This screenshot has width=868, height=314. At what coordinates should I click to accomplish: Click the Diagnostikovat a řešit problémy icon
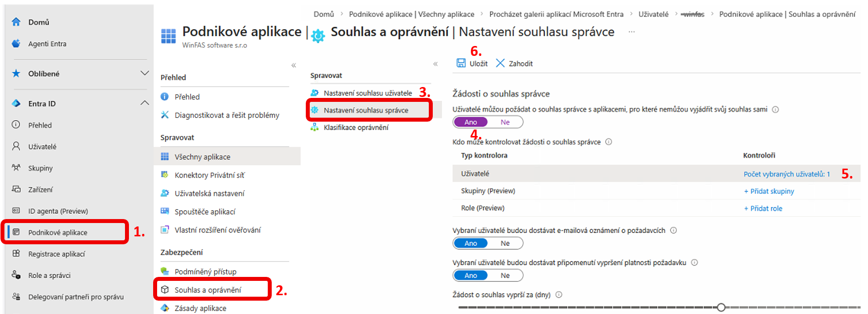pyautogui.click(x=165, y=115)
